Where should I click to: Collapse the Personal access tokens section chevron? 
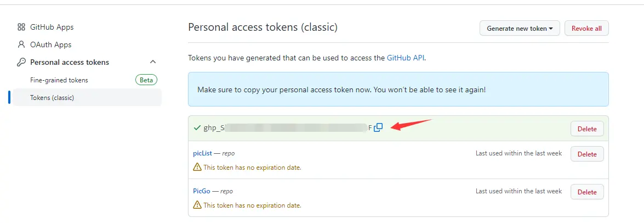[153, 62]
